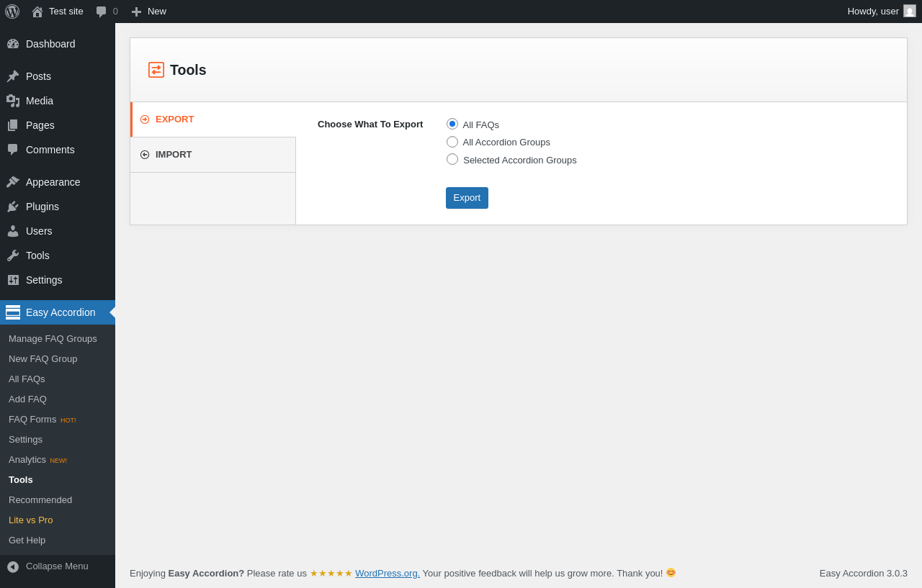Click the Test site home icon
The width and height of the screenshot is (922, 588).
pos(37,12)
